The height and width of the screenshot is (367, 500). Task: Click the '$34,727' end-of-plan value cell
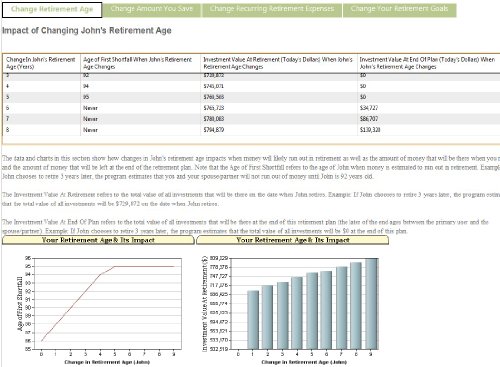[x=428, y=108]
